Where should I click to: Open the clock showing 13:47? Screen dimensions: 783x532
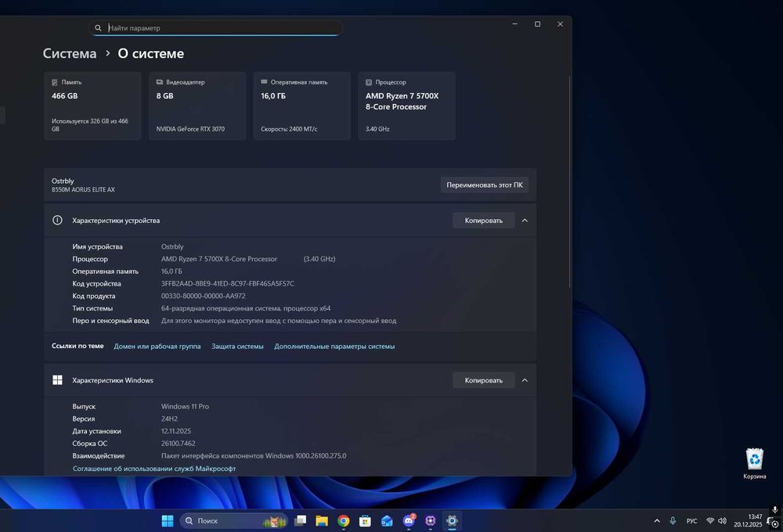pos(748,520)
